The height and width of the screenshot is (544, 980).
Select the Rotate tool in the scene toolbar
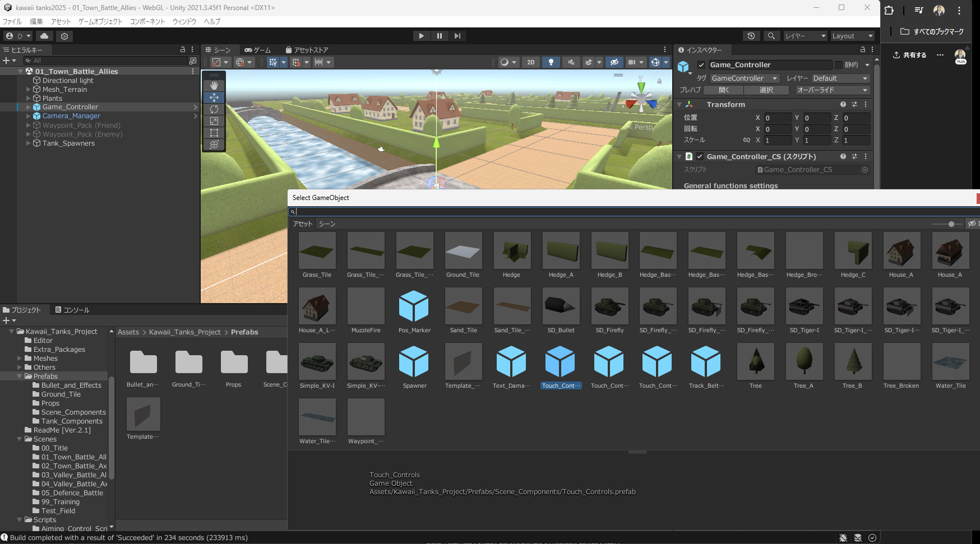click(214, 109)
